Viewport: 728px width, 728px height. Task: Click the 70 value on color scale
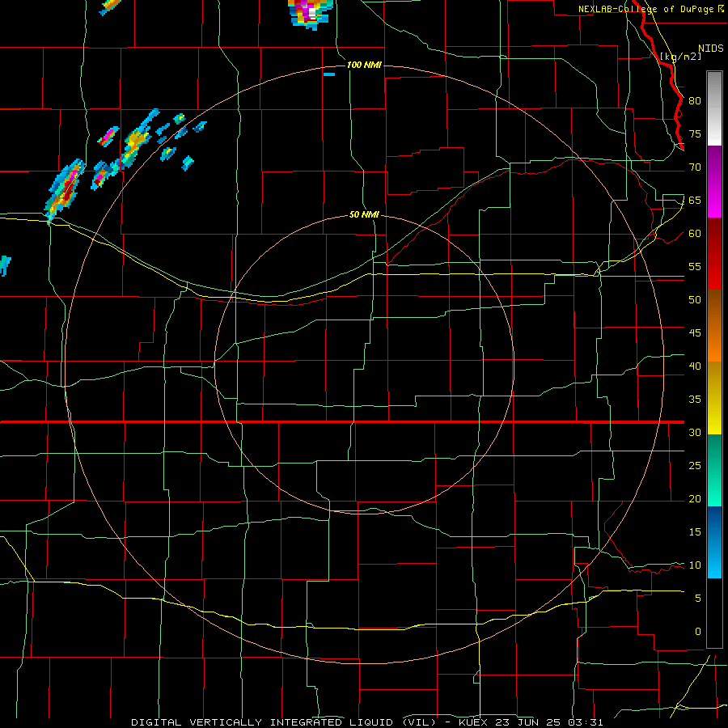coord(695,167)
